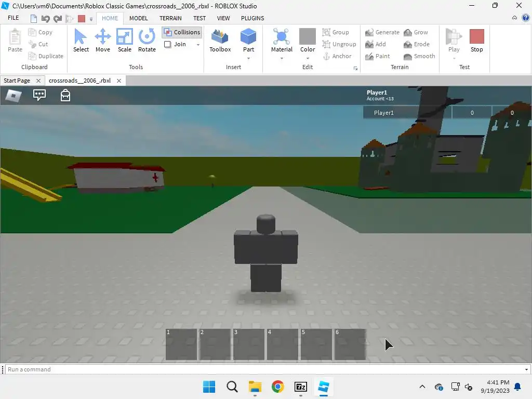Open the FILE menu
This screenshot has height=399, width=532.
coord(13,18)
